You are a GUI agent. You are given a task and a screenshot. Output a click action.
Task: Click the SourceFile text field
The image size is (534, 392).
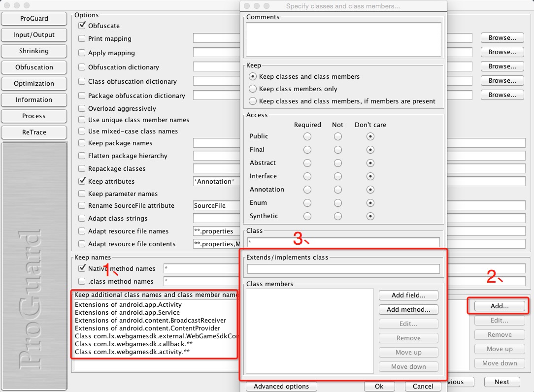(217, 205)
